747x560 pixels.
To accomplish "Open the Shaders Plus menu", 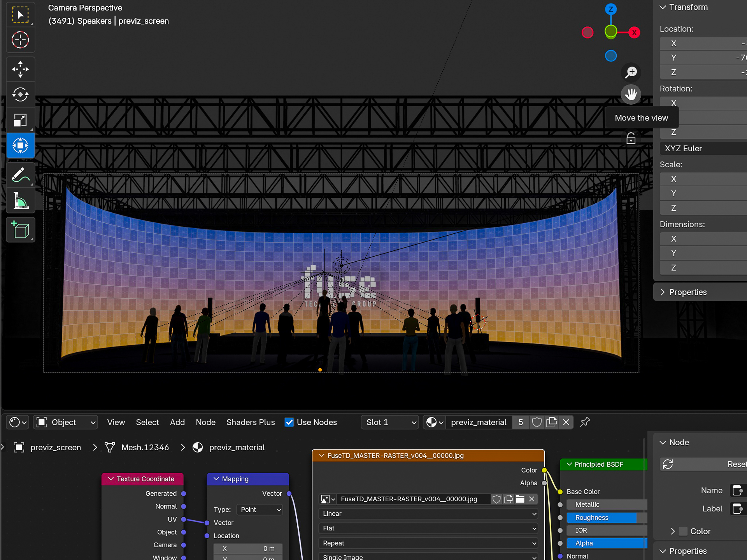I will [x=251, y=422].
